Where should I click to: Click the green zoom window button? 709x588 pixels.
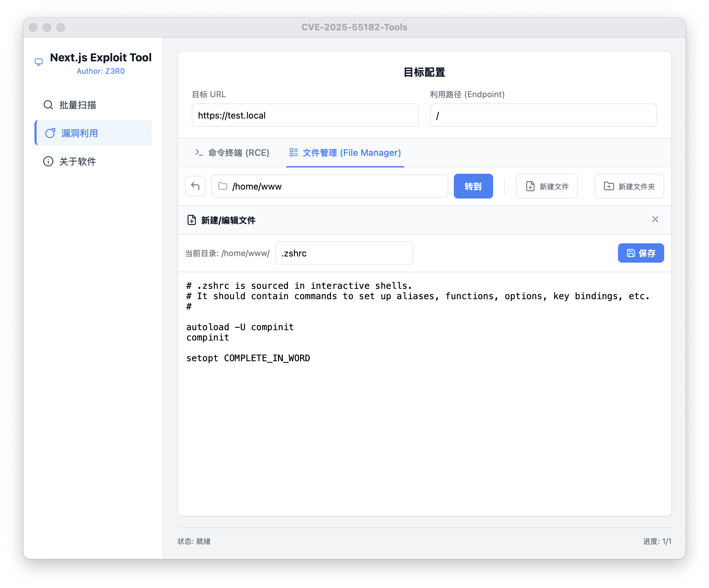pyautogui.click(x=61, y=27)
